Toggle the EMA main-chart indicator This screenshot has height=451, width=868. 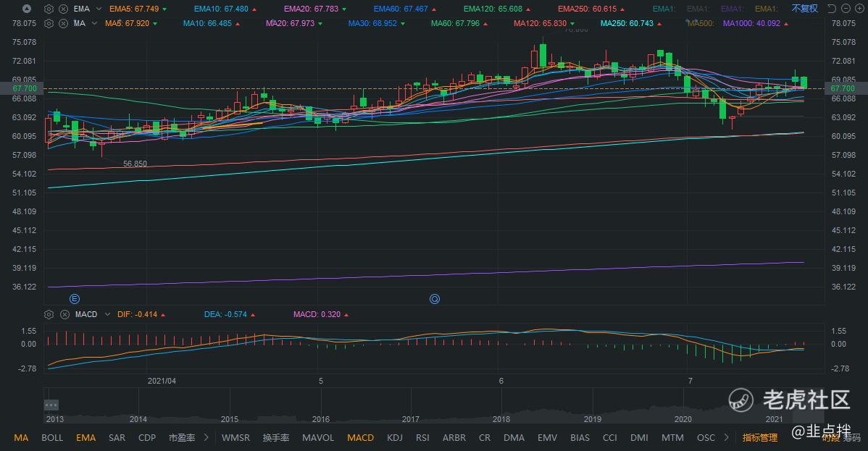point(85,438)
